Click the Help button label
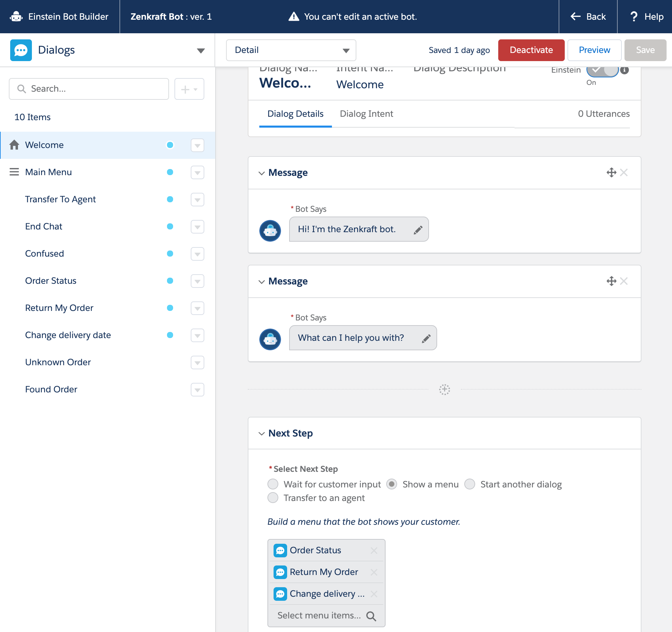Viewport: 672px width, 632px height. pyautogui.click(x=654, y=17)
